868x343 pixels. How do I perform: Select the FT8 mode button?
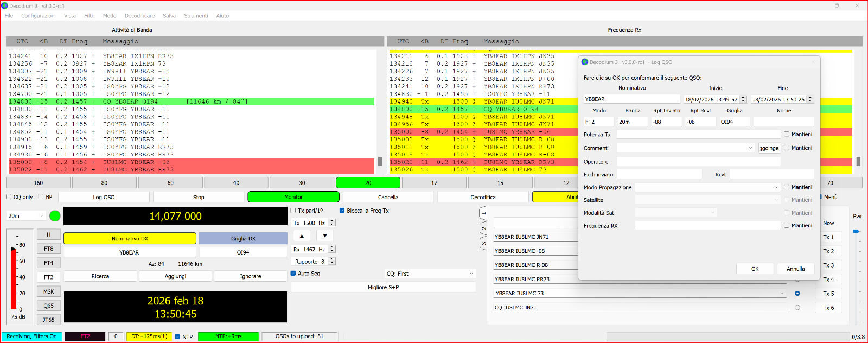49,249
